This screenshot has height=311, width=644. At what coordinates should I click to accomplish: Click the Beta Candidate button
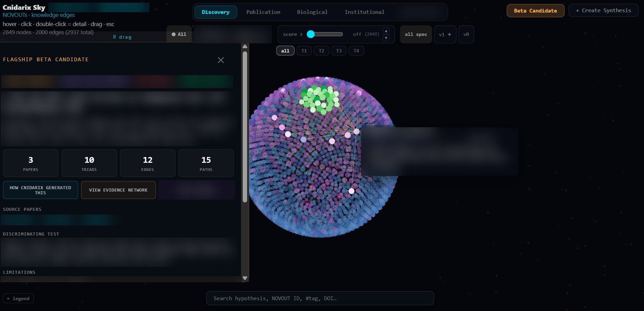click(x=535, y=10)
